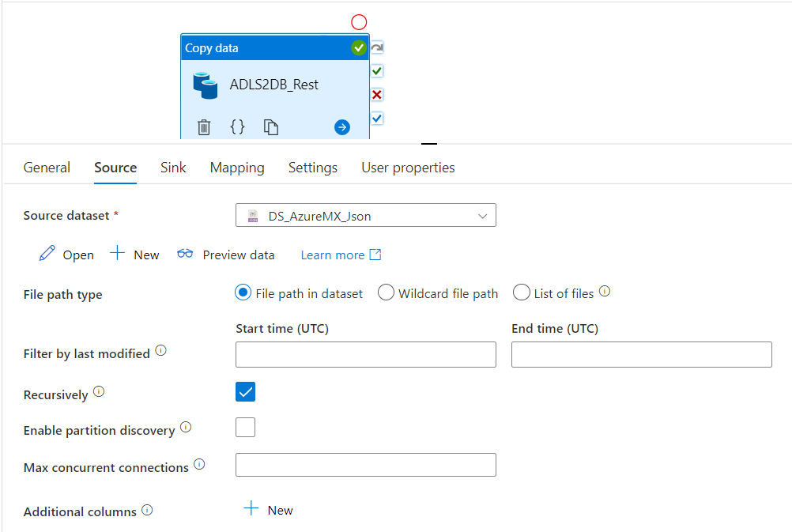Click the external link icon beside Learn more
Viewport: 792px width, 532px height.
375,254
